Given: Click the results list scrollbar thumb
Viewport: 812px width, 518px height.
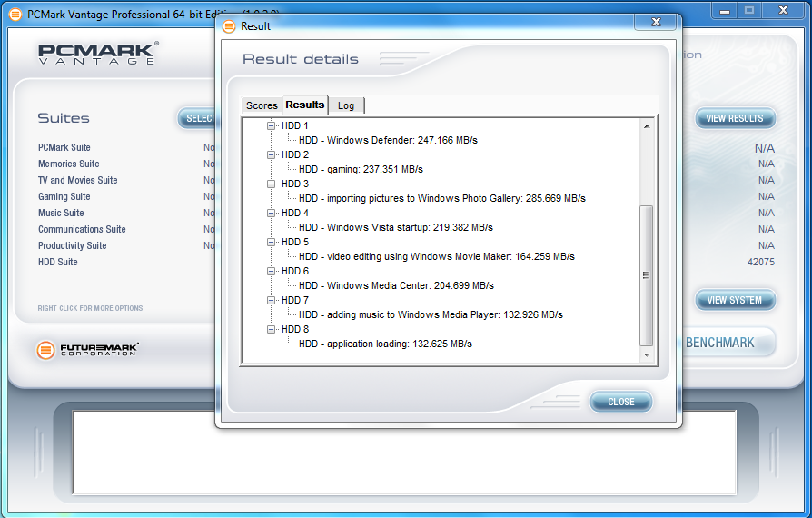Looking at the screenshot, I should (647, 275).
